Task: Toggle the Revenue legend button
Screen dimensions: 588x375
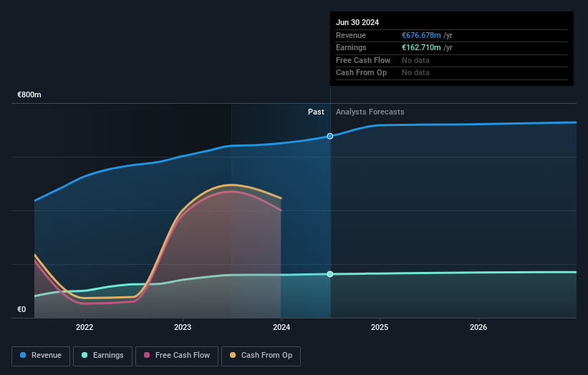Action: [x=41, y=356]
